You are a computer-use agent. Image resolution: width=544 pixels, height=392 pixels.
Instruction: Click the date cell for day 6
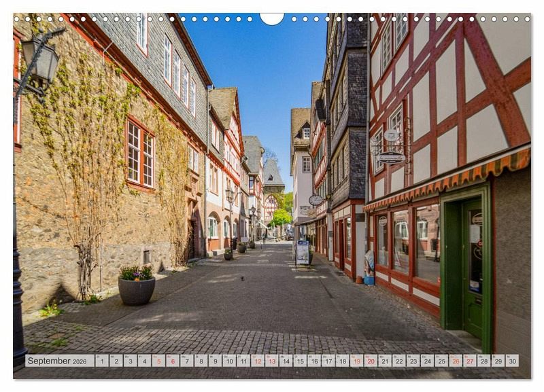tap(173, 361)
